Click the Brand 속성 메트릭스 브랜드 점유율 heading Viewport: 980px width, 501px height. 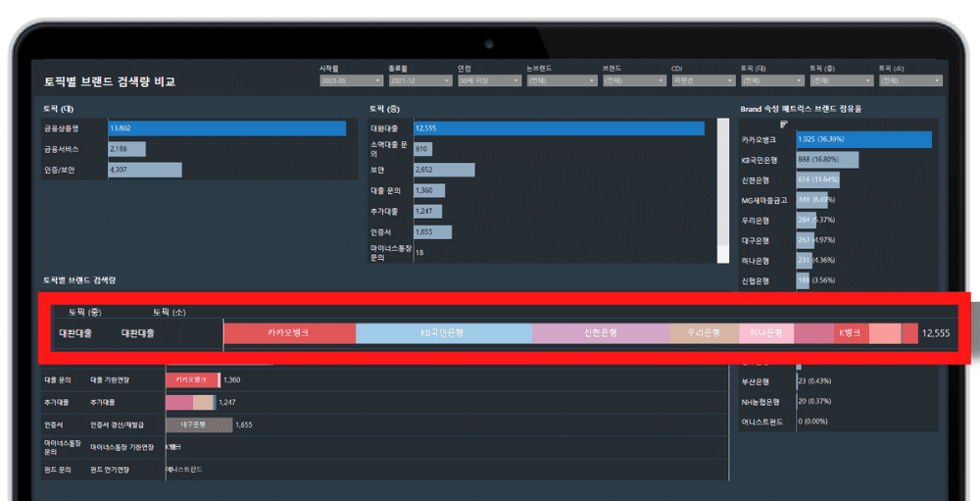[802, 109]
